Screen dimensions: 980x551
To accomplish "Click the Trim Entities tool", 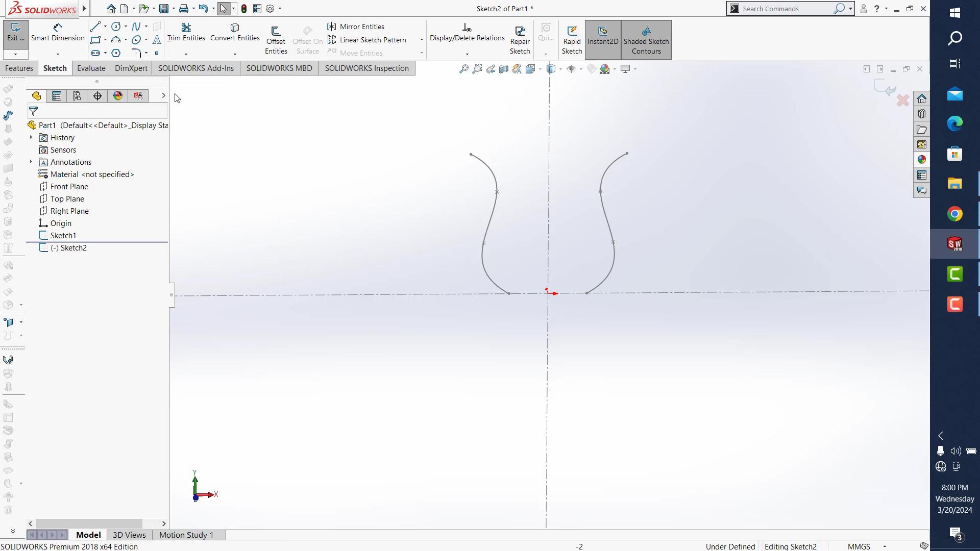I will [186, 32].
